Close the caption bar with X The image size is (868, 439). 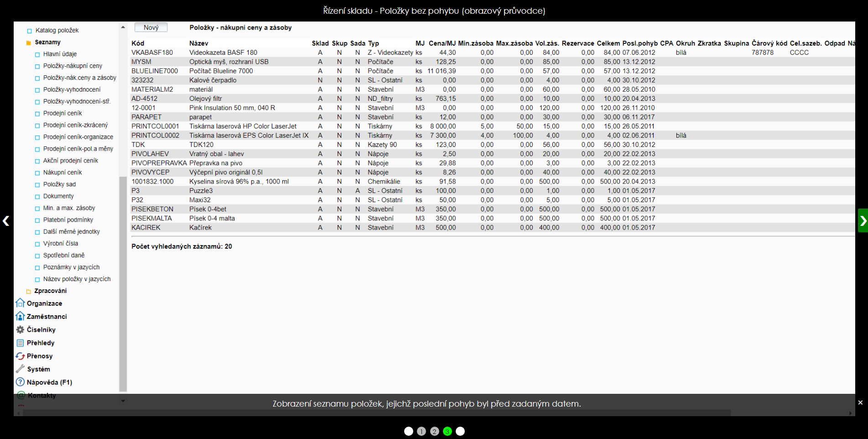860,402
